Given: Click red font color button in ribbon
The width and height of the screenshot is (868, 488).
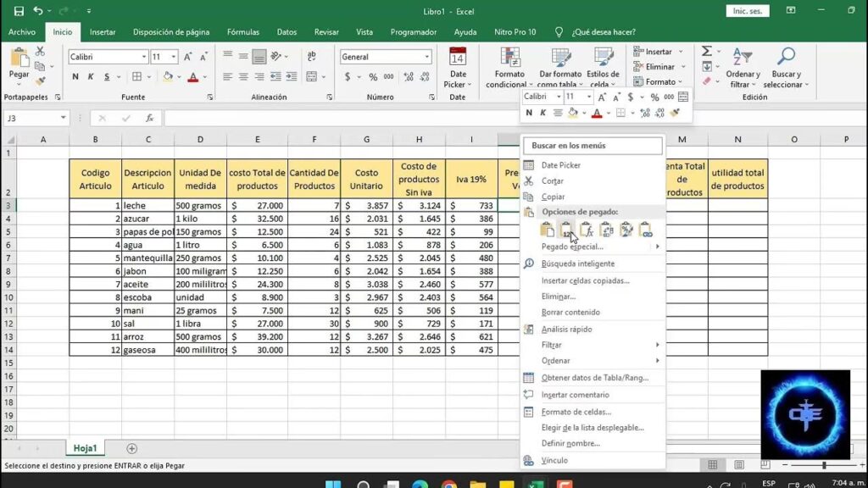Looking at the screenshot, I should click(x=192, y=77).
